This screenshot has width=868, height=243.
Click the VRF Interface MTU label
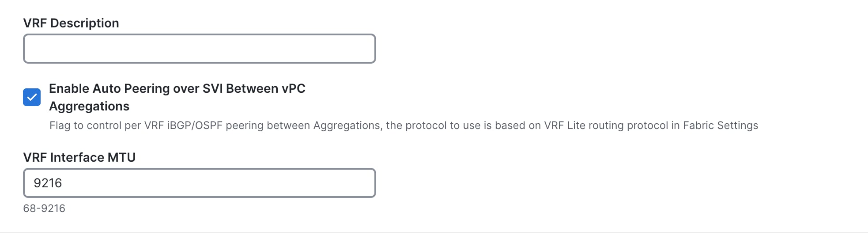[x=79, y=157]
